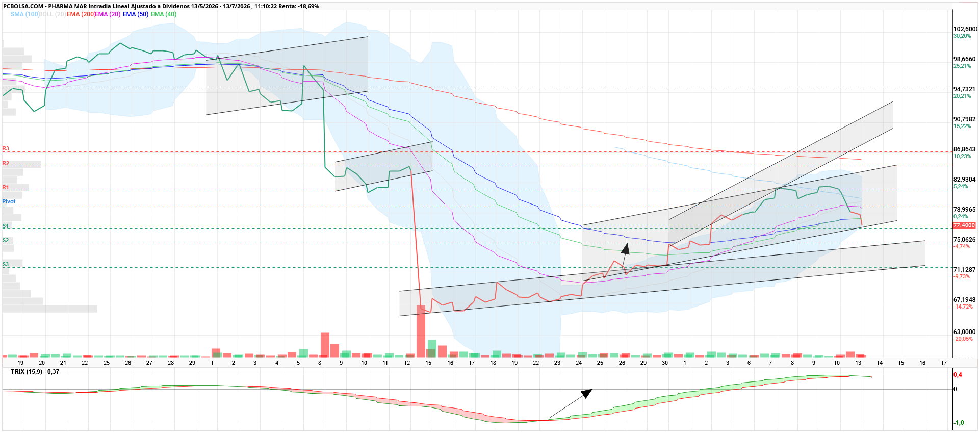
Task: Click the blue Pivot level label
Action: tap(9, 202)
